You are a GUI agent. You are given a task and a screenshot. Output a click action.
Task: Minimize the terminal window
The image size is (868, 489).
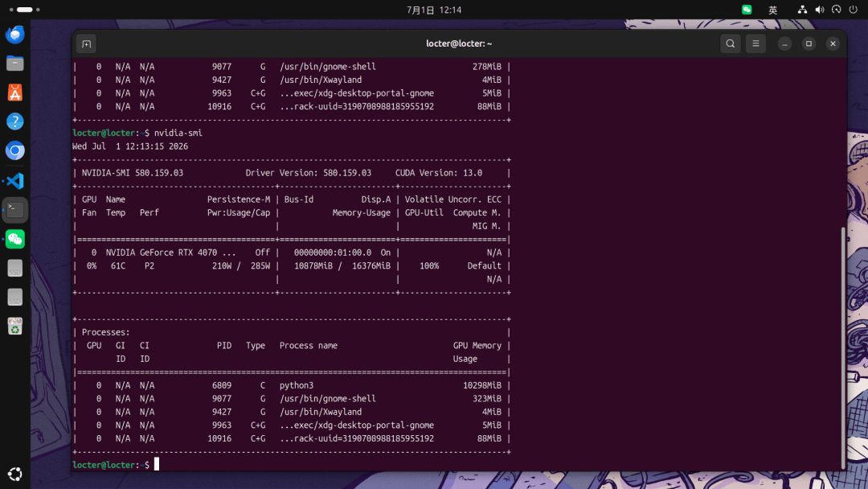coord(784,43)
